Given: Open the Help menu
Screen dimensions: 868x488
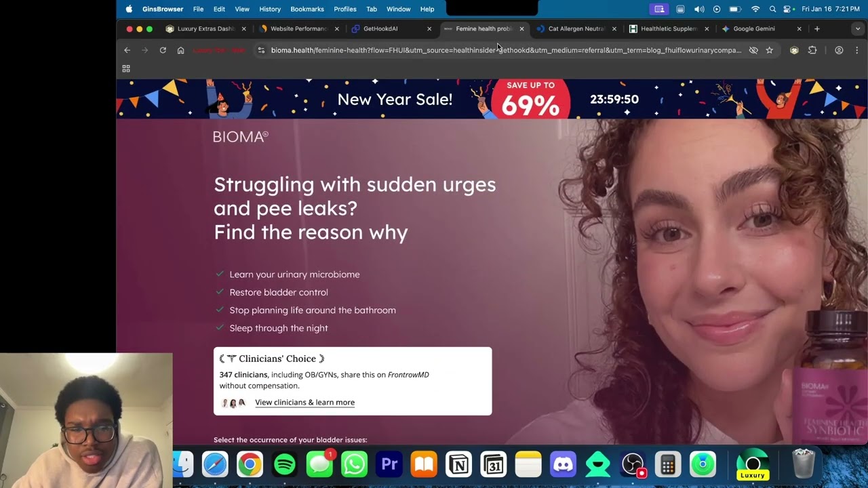Looking at the screenshot, I should click(x=427, y=9).
